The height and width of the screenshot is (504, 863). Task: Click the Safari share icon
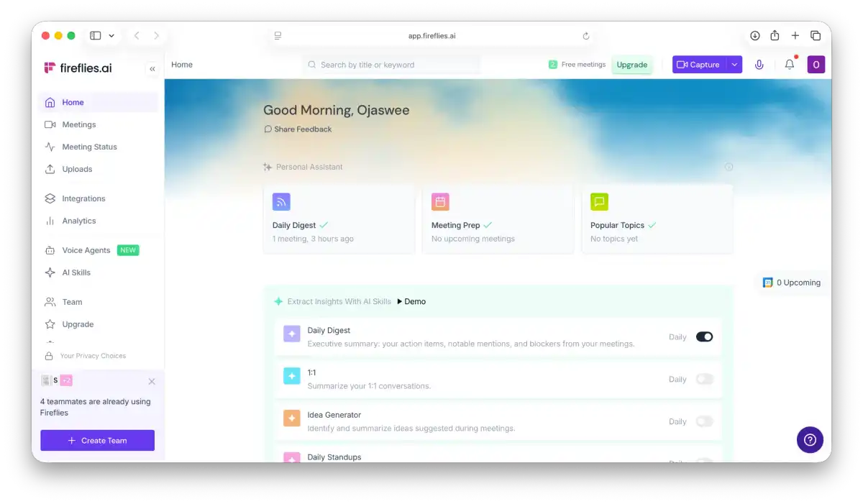click(x=775, y=35)
